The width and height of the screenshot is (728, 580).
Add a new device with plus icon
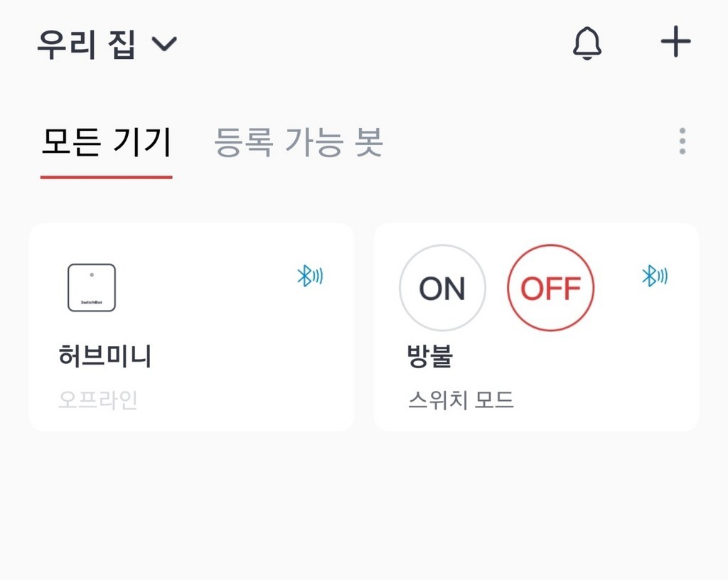coord(675,42)
